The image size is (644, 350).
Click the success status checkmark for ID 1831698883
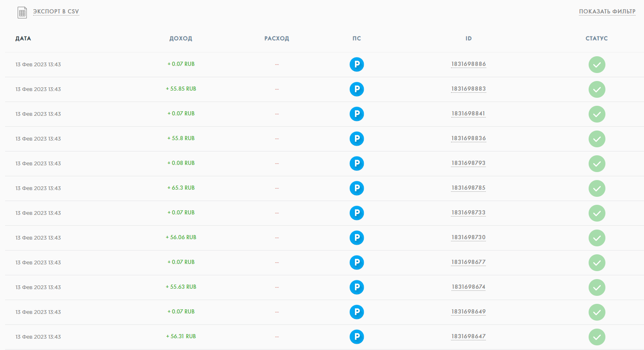point(597,89)
